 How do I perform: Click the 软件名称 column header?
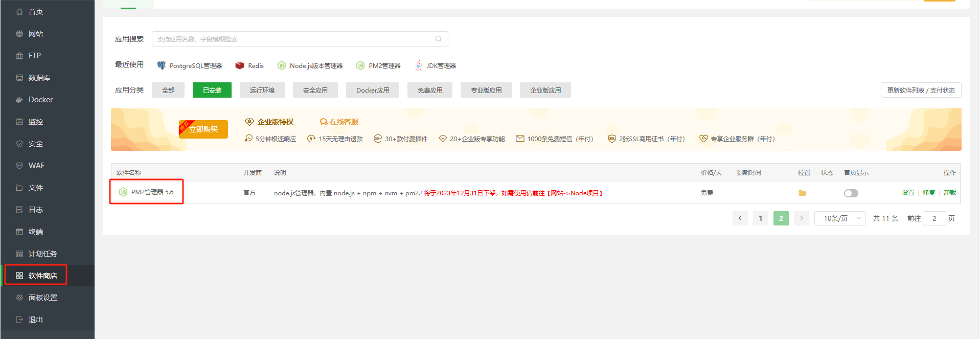129,173
